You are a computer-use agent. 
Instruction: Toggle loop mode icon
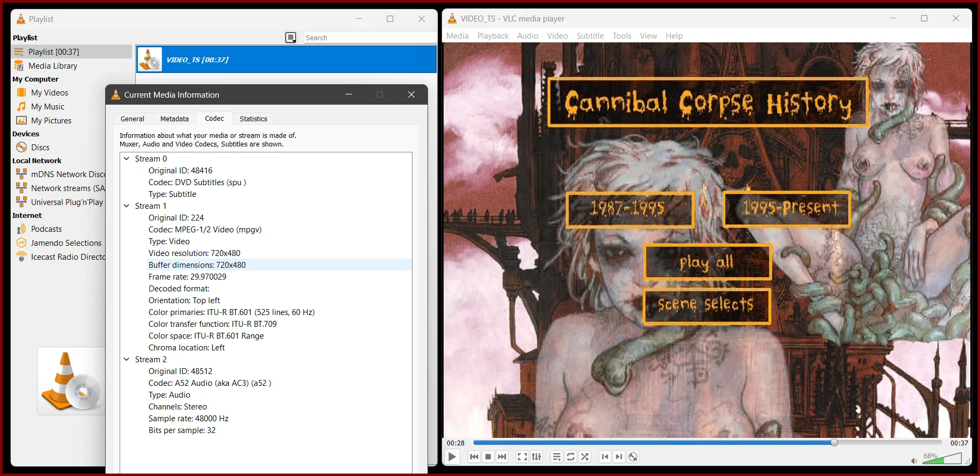571,457
